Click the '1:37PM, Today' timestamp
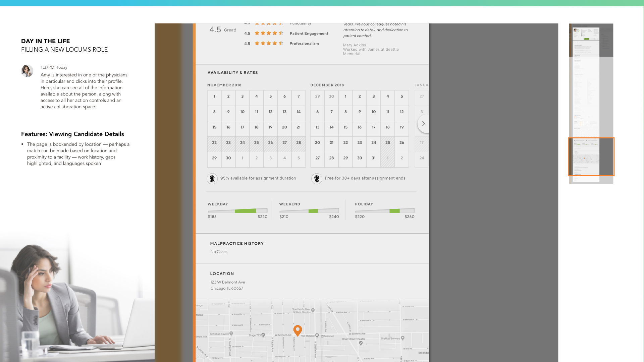This screenshot has width=644, height=362. pyautogui.click(x=54, y=67)
